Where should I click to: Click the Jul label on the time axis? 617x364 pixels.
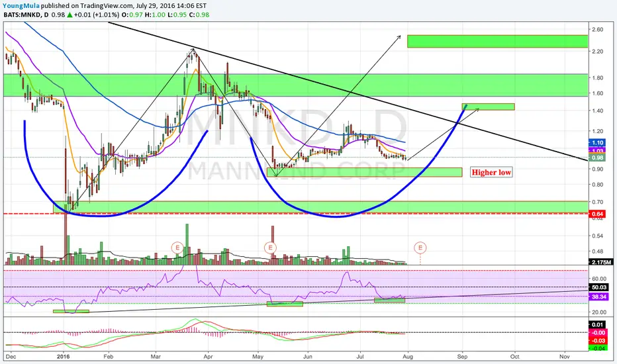tap(360, 357)
